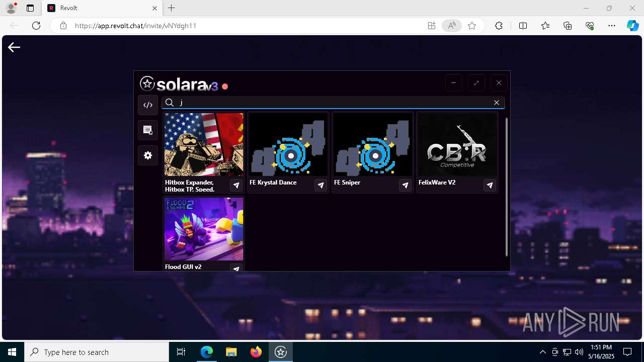Open the Windows Start menu
Viewport: 644px width, 362px height.
click(x=12, y=352)
